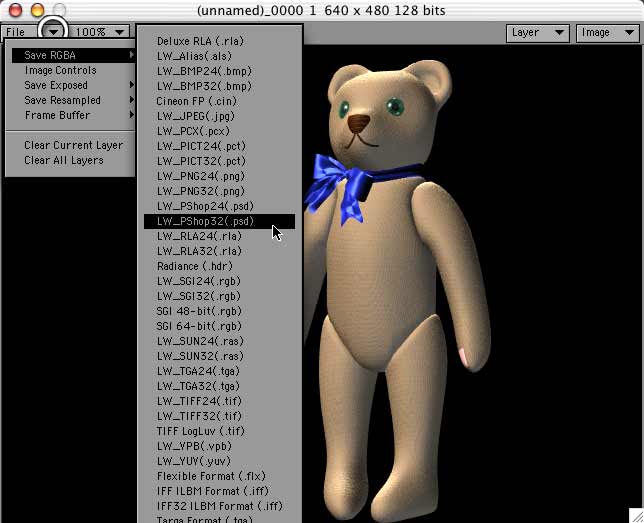Click the yellow minimize window button
This screenshot has width=644, height=523.
[x=37, y=9]
